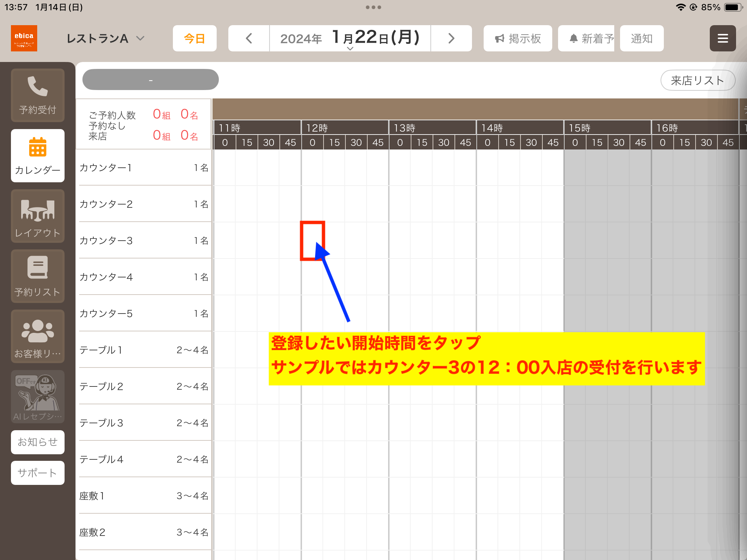747x560 pixels.
Task: Open the レイアウト table layout view
Action: coord(38,216)
